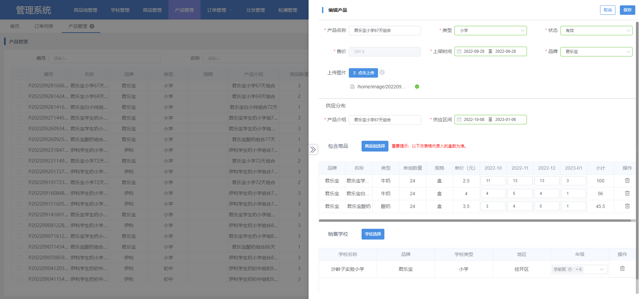Click the 产品名称 input field
The height and width of the screenshot is (299, 644).
click(x=385, y=31)
